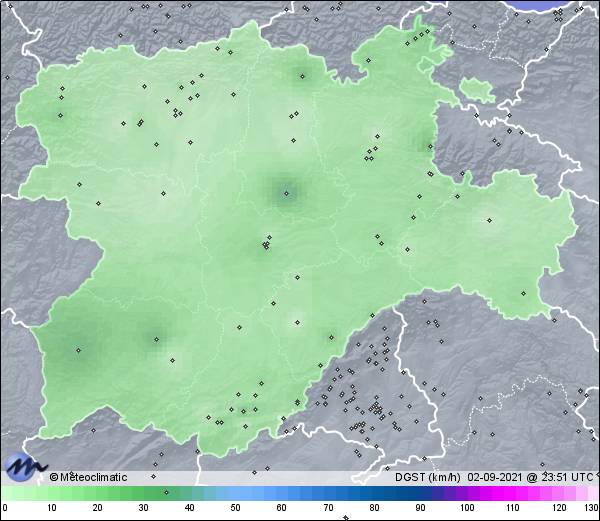Click the legend value 50
This screenshot has width=600, height=521.
236,508
